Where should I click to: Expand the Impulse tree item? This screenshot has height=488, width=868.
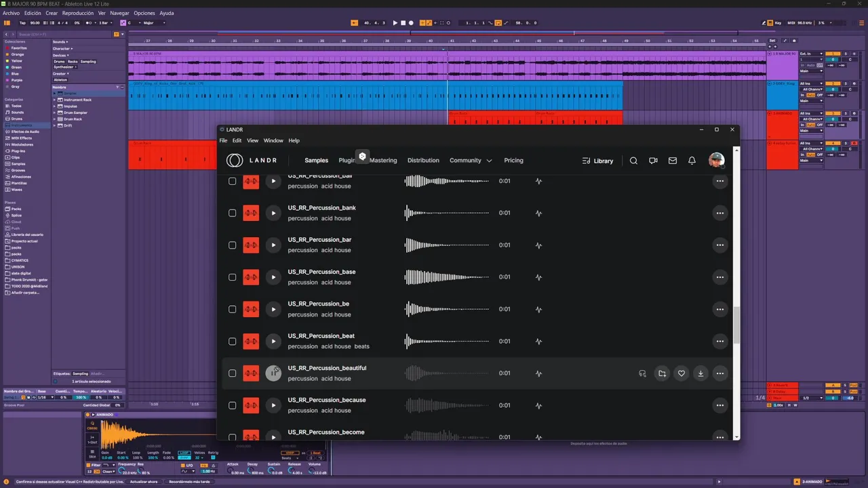(55, 106)
